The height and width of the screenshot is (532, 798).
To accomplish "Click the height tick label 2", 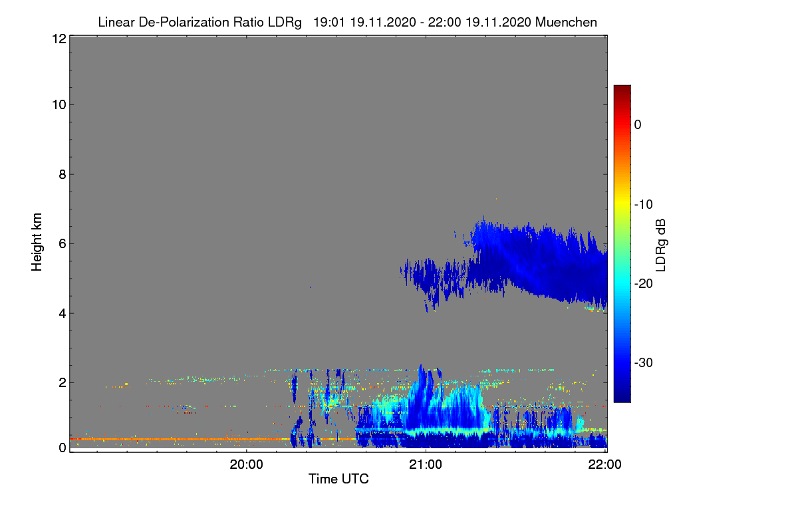I will tap(61, 382).
